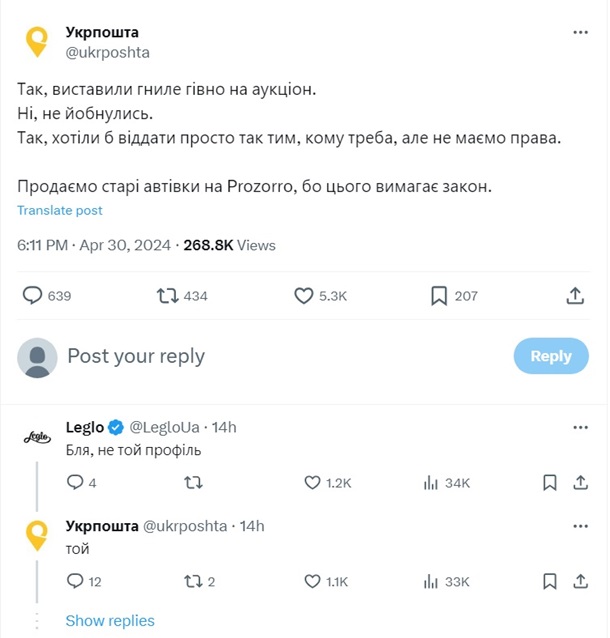View analytics of Leglo reply
This screenshot has height=638, width=610.
[432, 483]
